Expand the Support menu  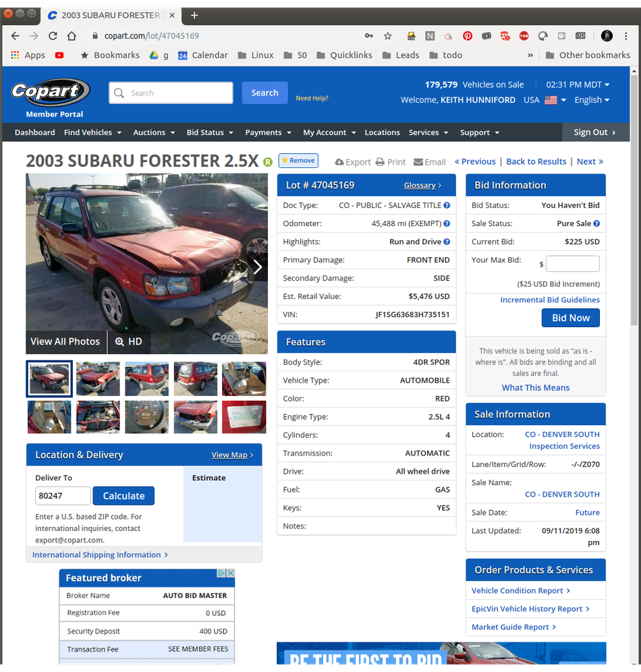(480, 132)
